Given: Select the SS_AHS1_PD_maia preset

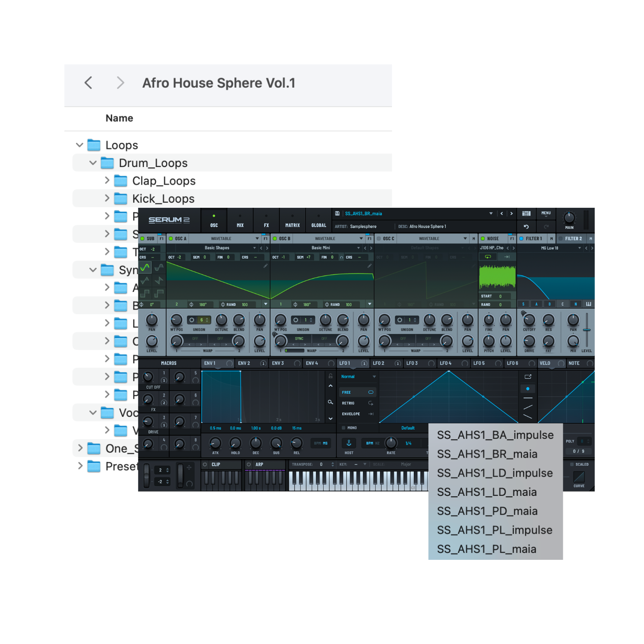Looking at the screenshot, I should [x=487, y=511].
